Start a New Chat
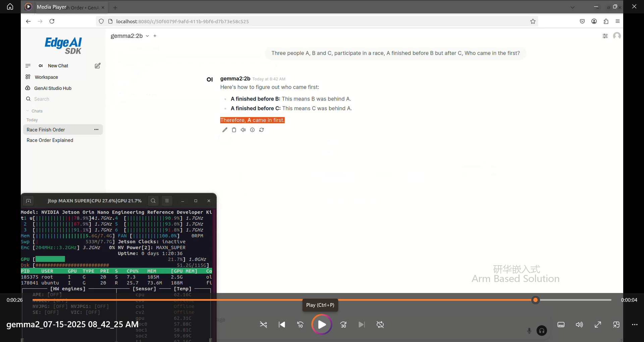This screenshot has height=342, width=644. click(58, 66)
